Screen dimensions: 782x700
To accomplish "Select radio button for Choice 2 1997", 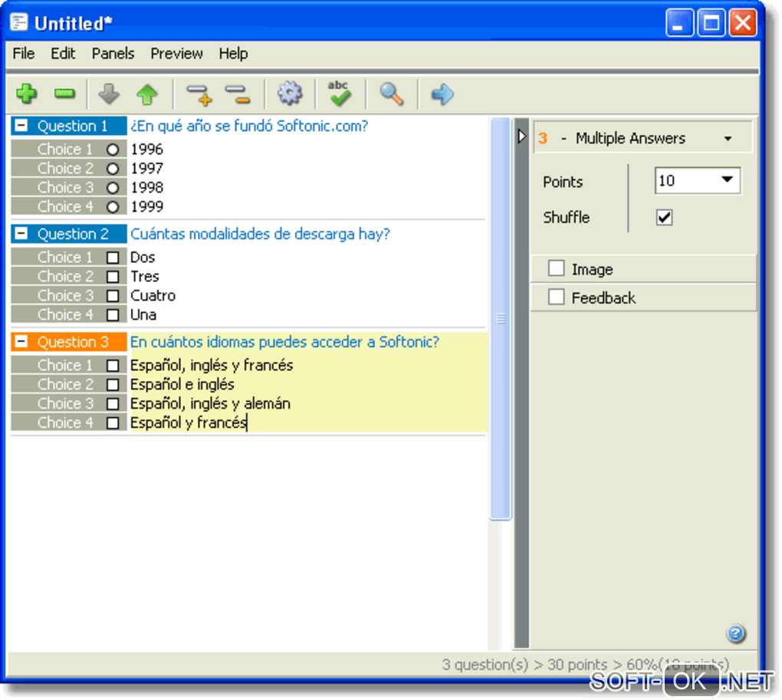I will 113,169.
